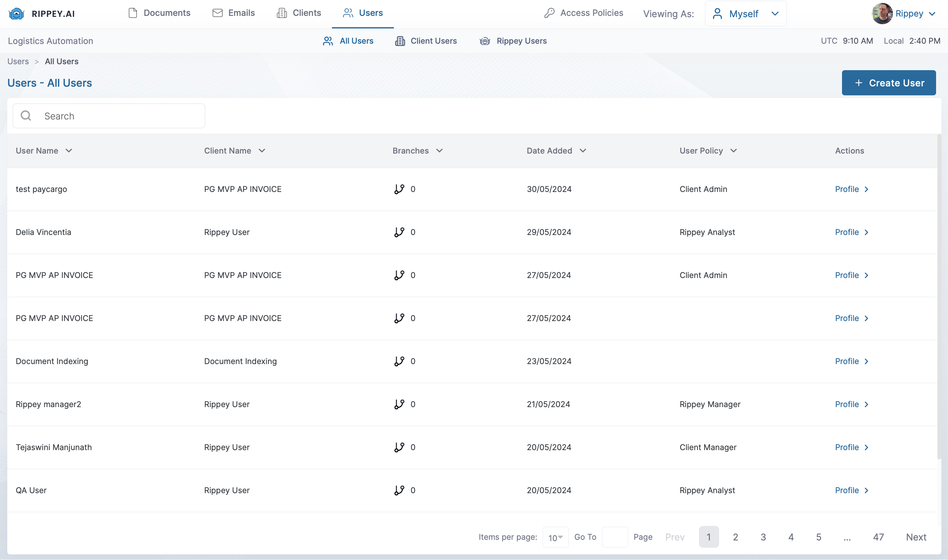Sort by the Date Added column chevron
Image resolution: width=948 pixels, height=560 pixels.
(583, 151)
